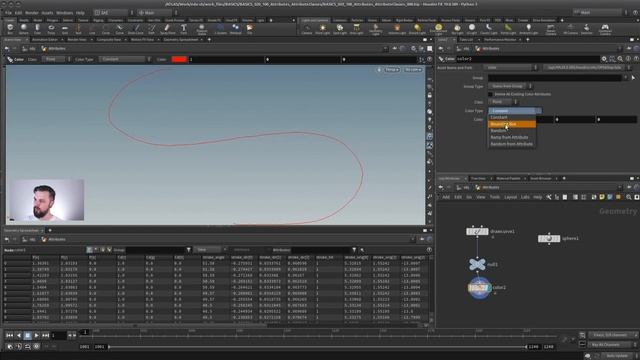640x360 pixels.
Task: Click the red color swatch in the viewport toolbar
Action: click(179, 59)
